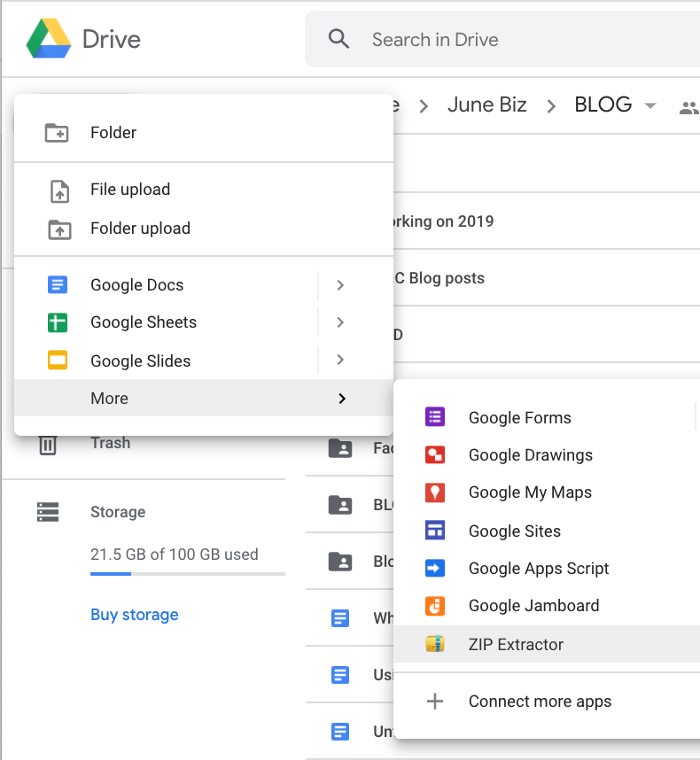Expand the Google Sheets submenu arrow
Image resolution: width=700 pixels, height=760 pixels.
point(340,322)
